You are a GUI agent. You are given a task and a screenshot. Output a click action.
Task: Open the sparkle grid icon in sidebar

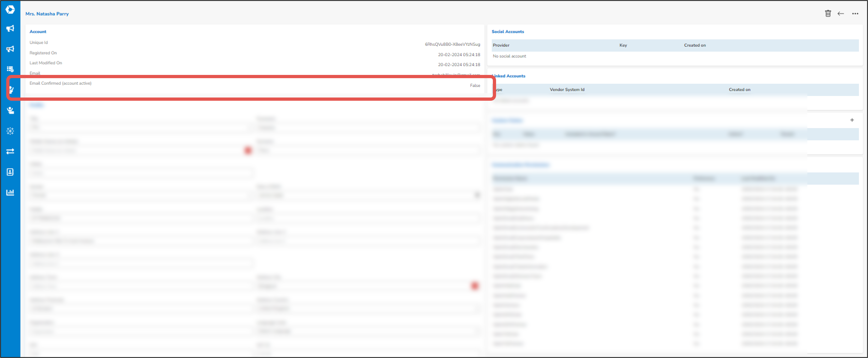[10, 131]
